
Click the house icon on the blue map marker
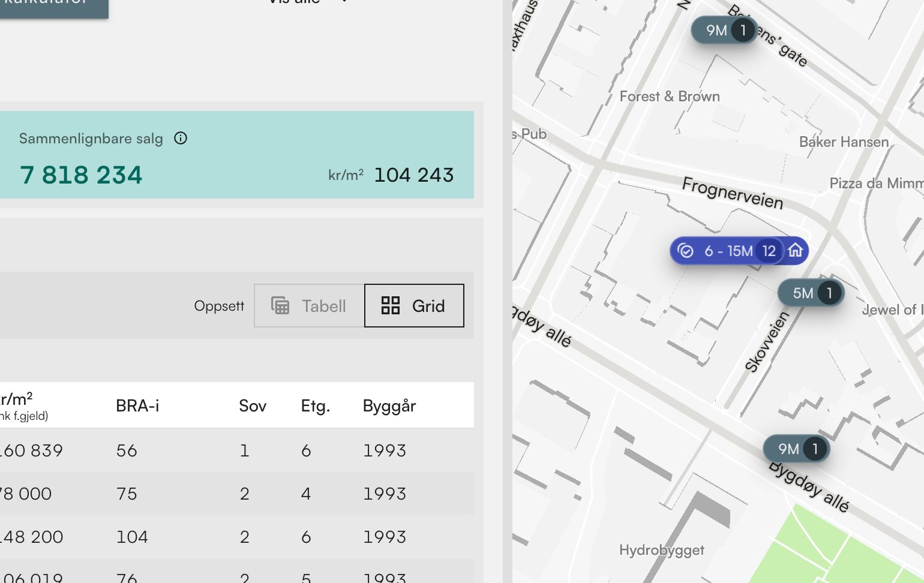(x=795, y=250)
